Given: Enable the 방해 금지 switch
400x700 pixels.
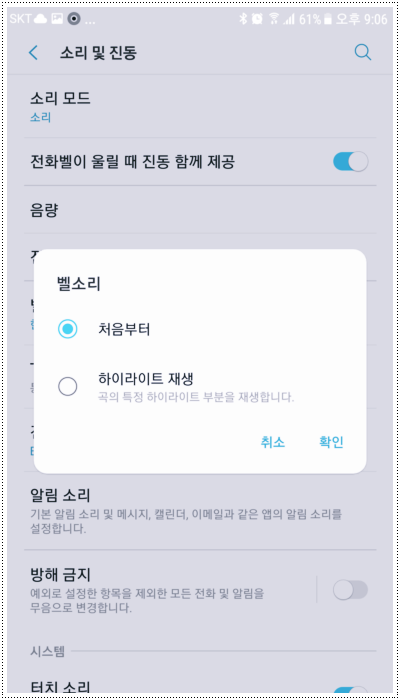Looking at the screenshot, I should point(350,590).
